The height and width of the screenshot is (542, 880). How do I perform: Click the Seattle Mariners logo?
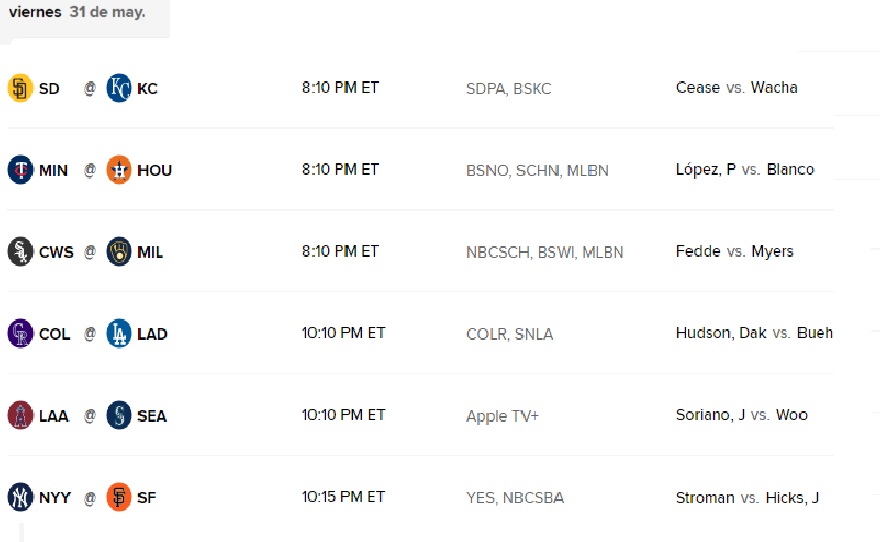click(x=119, y=415)
